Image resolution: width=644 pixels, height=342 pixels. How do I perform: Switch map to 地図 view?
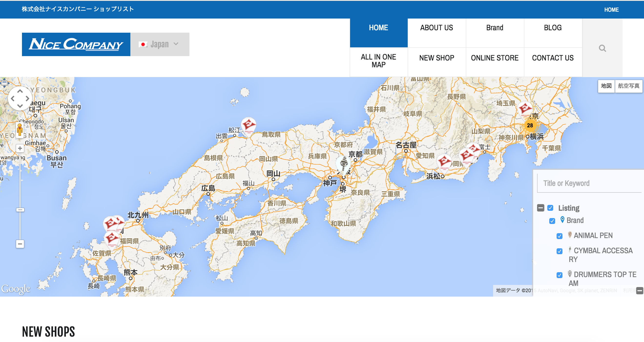pyautogui.click(x=606, y=86)
